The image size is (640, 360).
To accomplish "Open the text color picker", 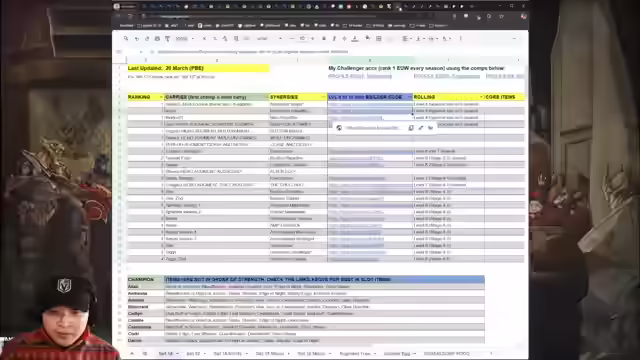I will click(355, 38).
